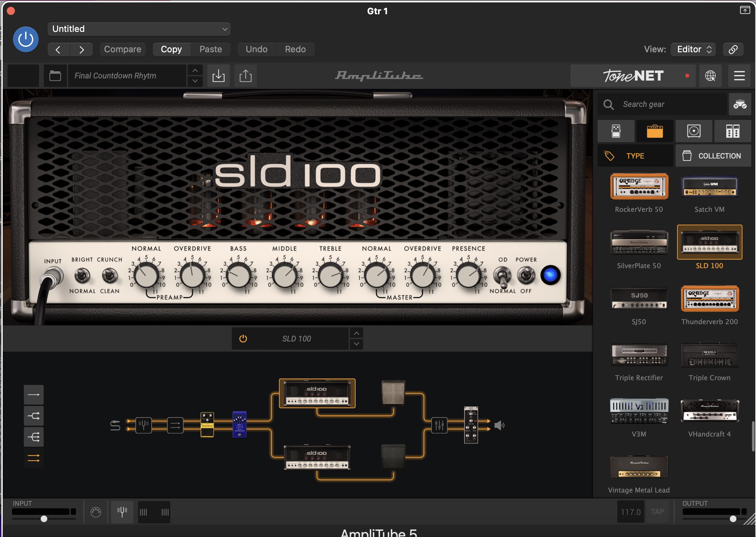Viewport: 756px width, 537px height.
Task: Select the Triple Rectifier amp thumbnail
Action: click(x=639, y=355)
